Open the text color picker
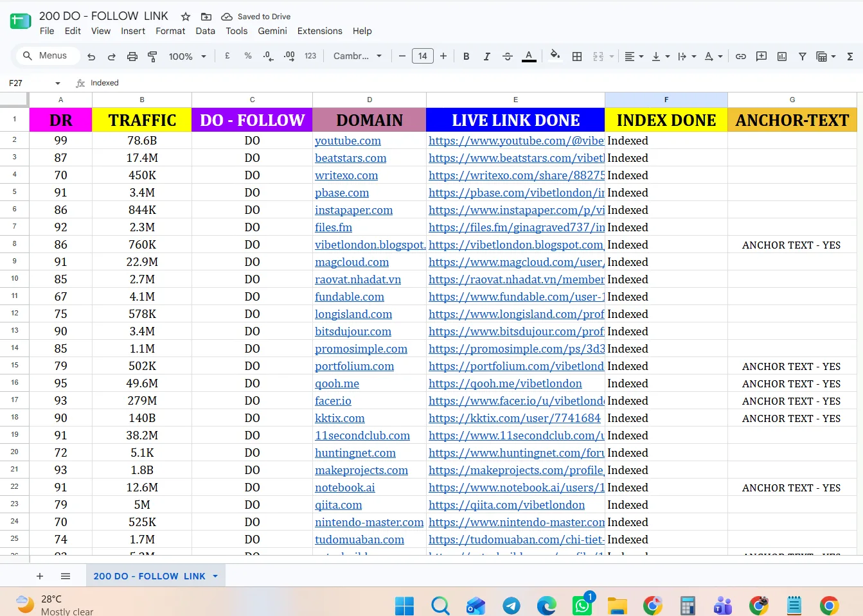Image resolution: width=863 pixels, height=616 pixels. (529, 57)
